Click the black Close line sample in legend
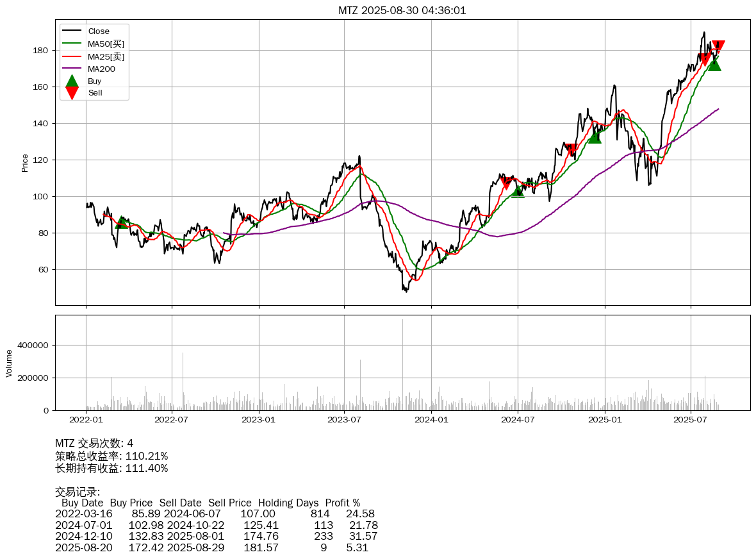The image size is (756, 559). (72, 31)
